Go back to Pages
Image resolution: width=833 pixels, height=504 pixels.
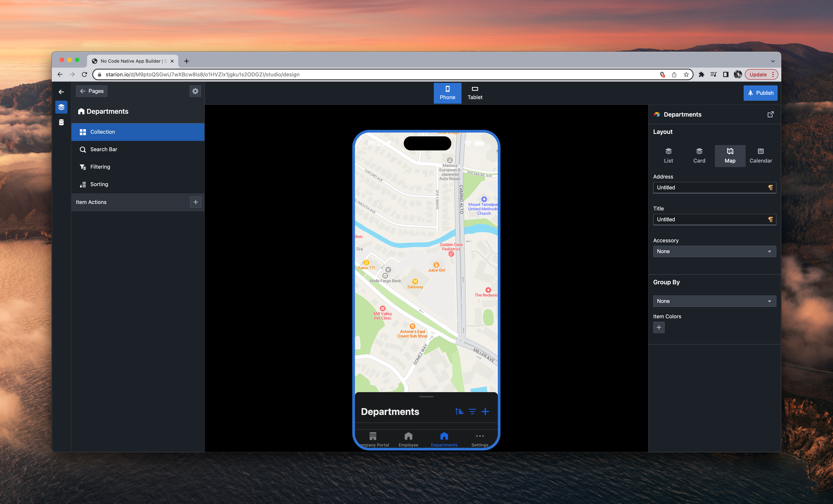(x=91, y=91)
